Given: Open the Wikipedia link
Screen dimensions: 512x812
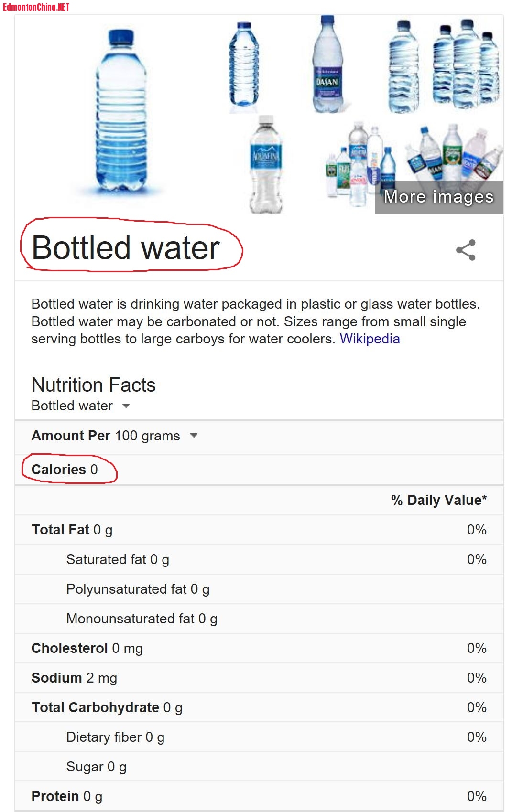Looking at the screenshot, I should click(x=370, y=339).
